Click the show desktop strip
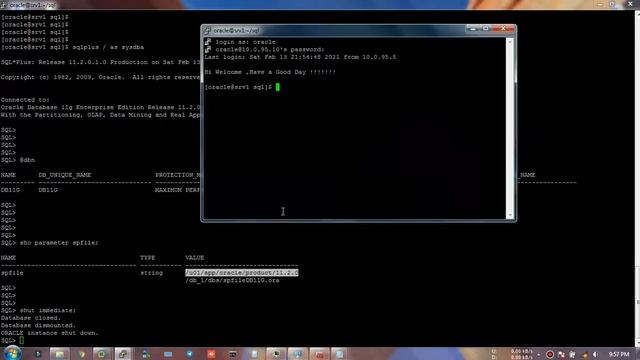 coord(638,354)
